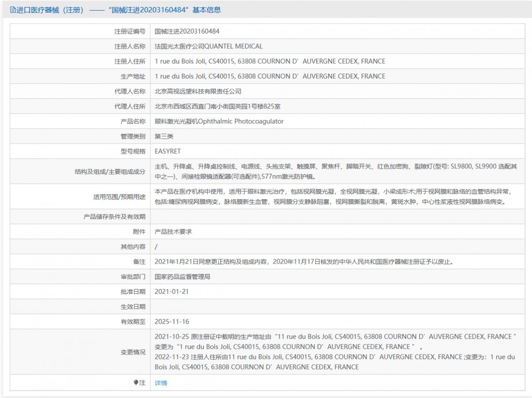Select the composition text starting 主机、升降桌

click(336, 172)
